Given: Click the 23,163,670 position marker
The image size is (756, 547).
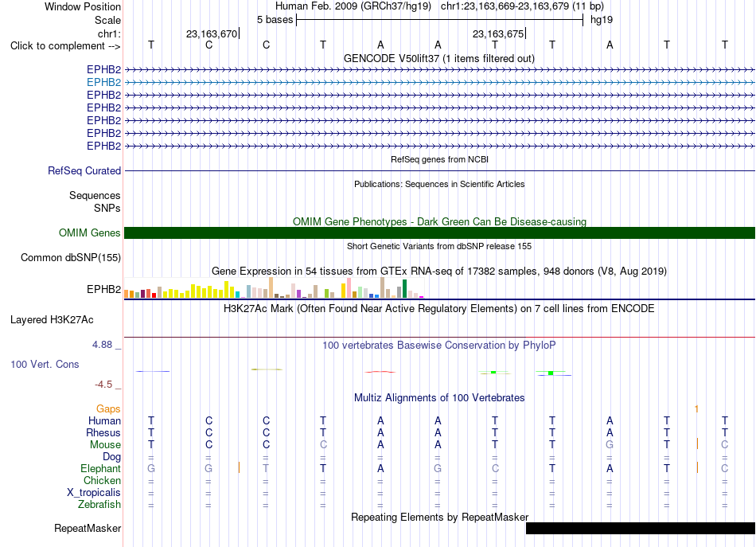Looking at the screenshot, I should (212, 33).
